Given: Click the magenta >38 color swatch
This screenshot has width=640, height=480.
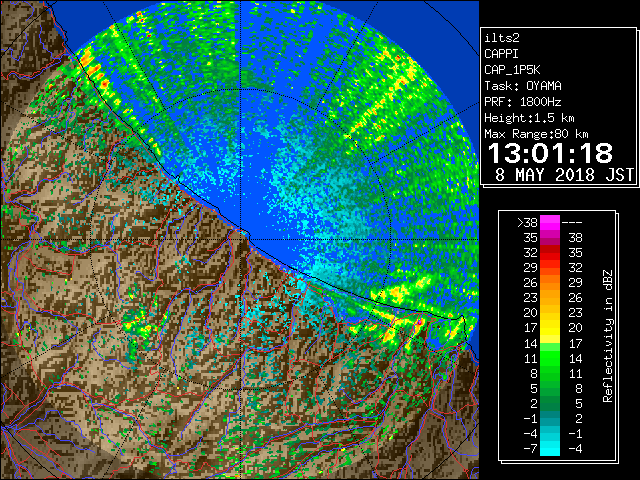Looking at the screenshot, I should 550,223.
